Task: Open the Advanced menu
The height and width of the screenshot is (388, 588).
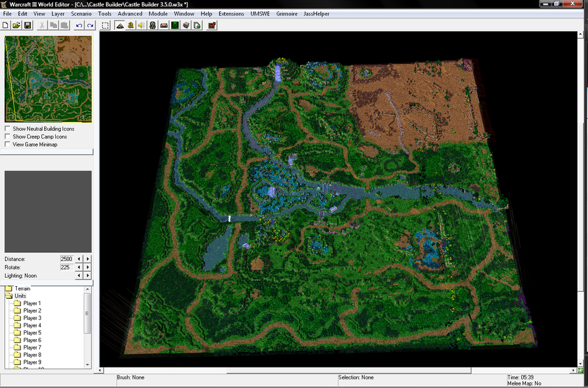Action: [x=130, y=14]
